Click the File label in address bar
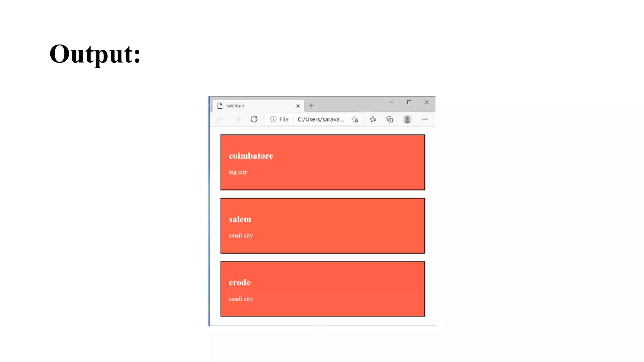The width and height of the screenshot is (644, 362). (284, 119)
